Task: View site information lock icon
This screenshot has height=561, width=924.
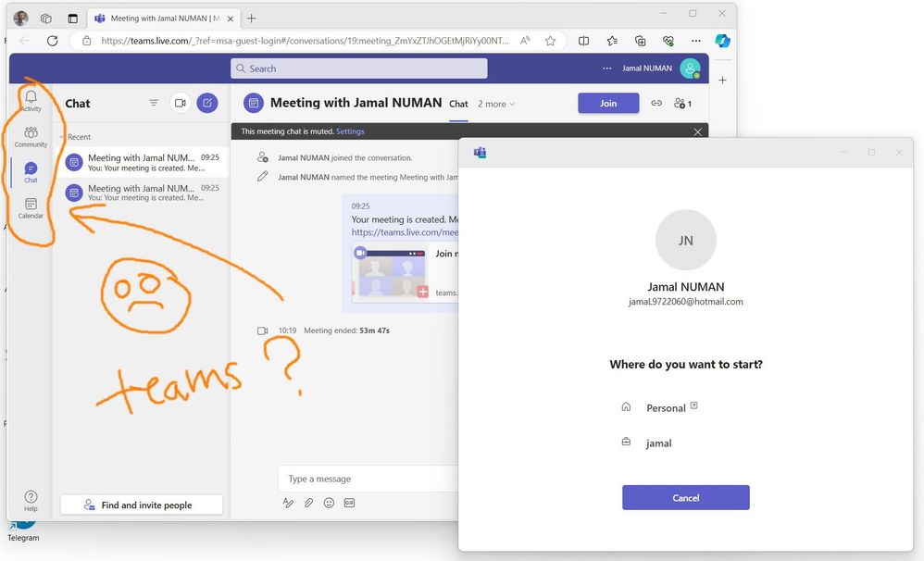Action: (87, 41)
